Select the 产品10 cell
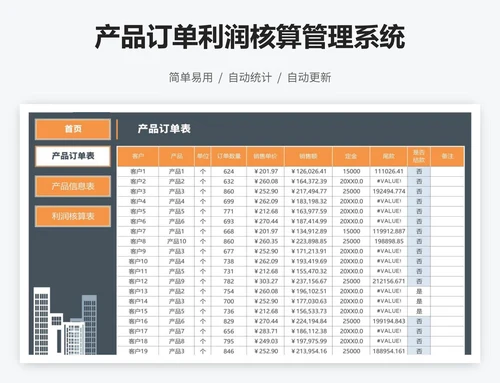 [x=177, y=241]
